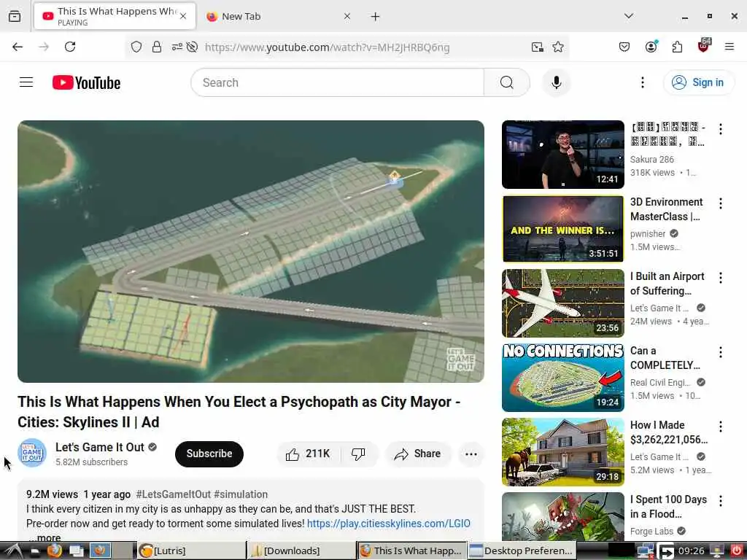Click the video player area

251,252
